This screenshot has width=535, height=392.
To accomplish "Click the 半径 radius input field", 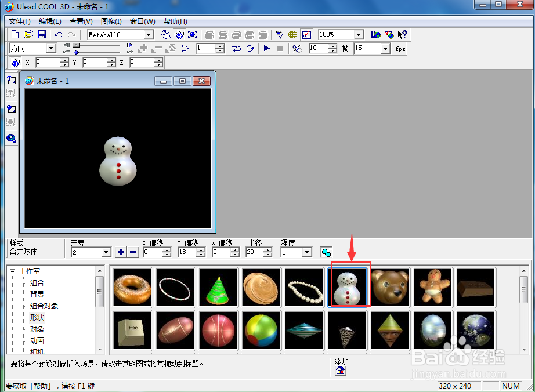I will coord(255,252).
